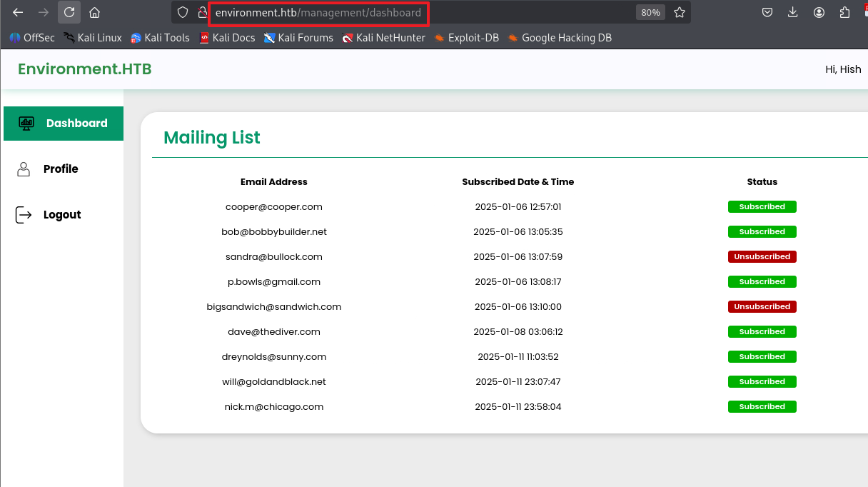
Task: Click Subscribed badge for cooper@cooper.com
Action: coord(762,206)
